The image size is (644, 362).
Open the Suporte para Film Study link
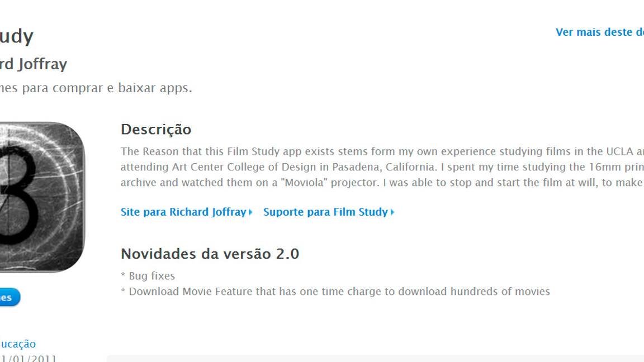[325, 212]
